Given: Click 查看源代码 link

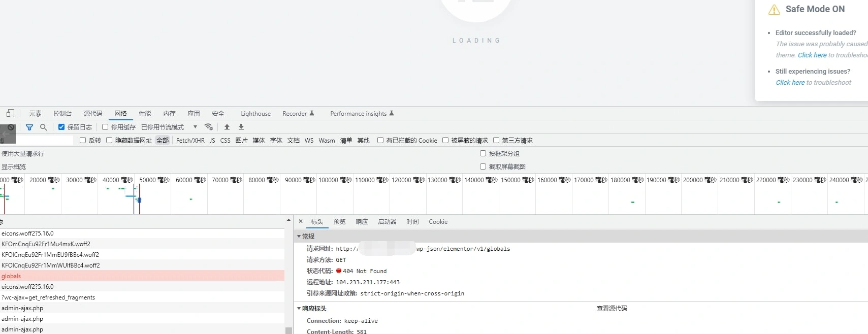Looking at the screenshot, I should pyautogui.click(x=612, y=309).
